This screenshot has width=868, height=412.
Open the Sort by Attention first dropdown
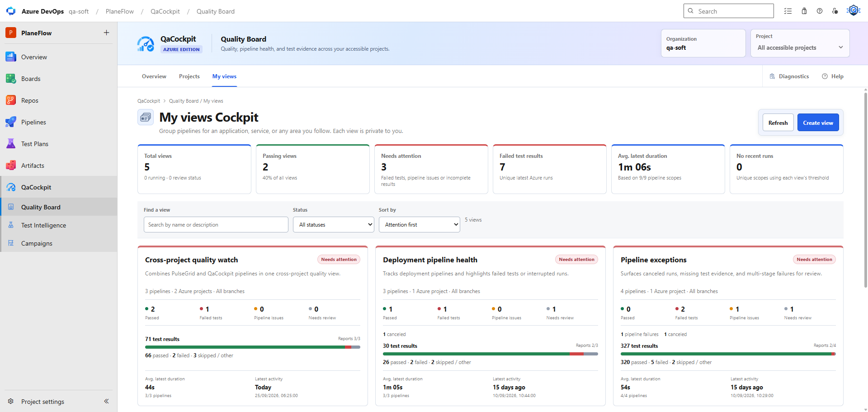pos(420,225)
